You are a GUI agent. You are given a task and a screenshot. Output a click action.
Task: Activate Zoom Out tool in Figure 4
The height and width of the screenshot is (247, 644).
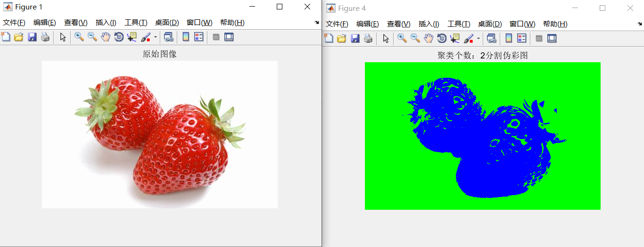pyautogui.click(x=415, y=38)
